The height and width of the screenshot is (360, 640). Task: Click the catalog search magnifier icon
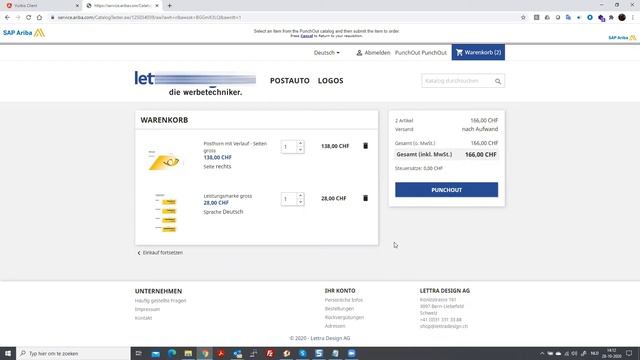498,81
